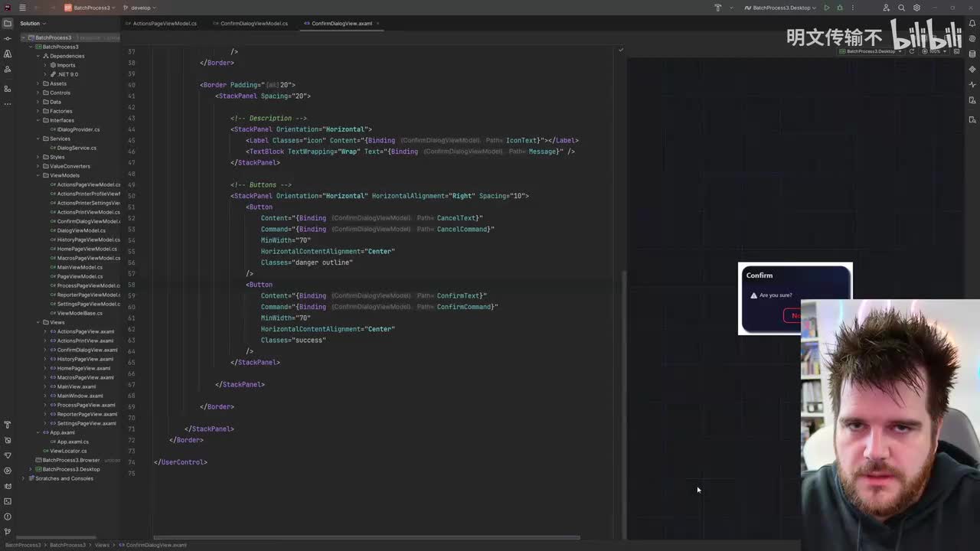Image resolution: width=980 pixels, height=551 pixels.
Task: Open the Explorer tool window from the sidebar
Action: 8,23
